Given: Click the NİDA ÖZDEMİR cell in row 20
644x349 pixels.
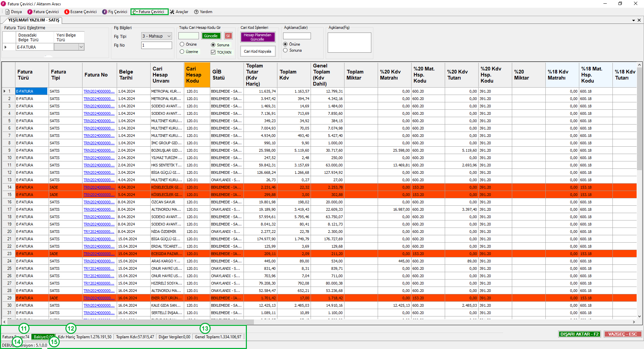Looking at the screenshot, I should point(167,232).
